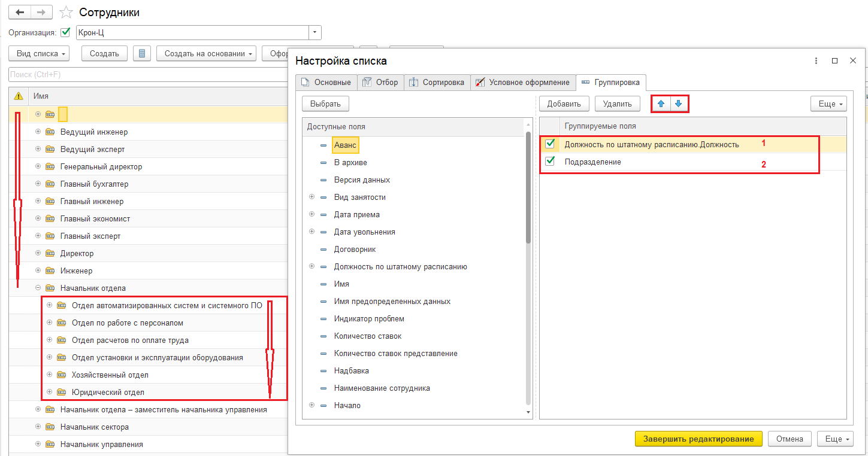Move grouping field down with blue arrow
The height and width of the screenshot is (456, 868).
coord(679,104)
